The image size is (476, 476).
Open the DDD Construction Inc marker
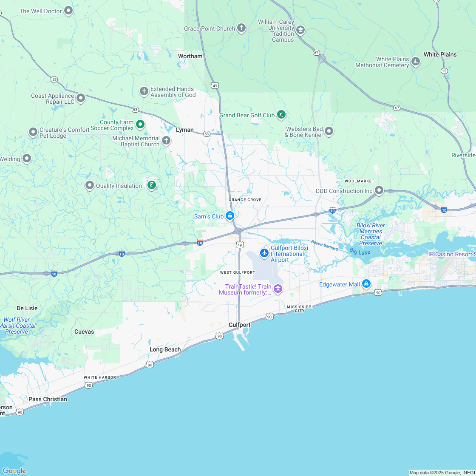click(x=379, y=190)
